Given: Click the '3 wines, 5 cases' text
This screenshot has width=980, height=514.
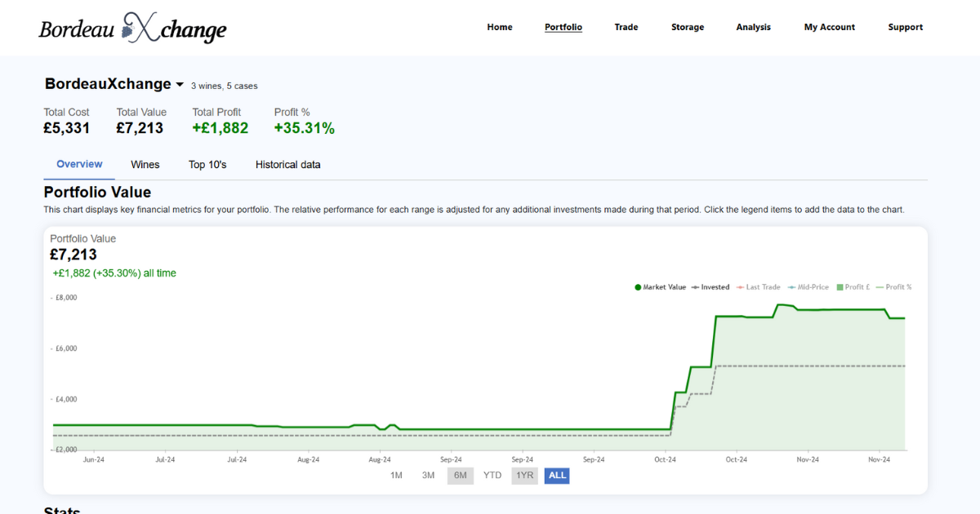Looking at the screenshot, I should (x=225, y=86).
